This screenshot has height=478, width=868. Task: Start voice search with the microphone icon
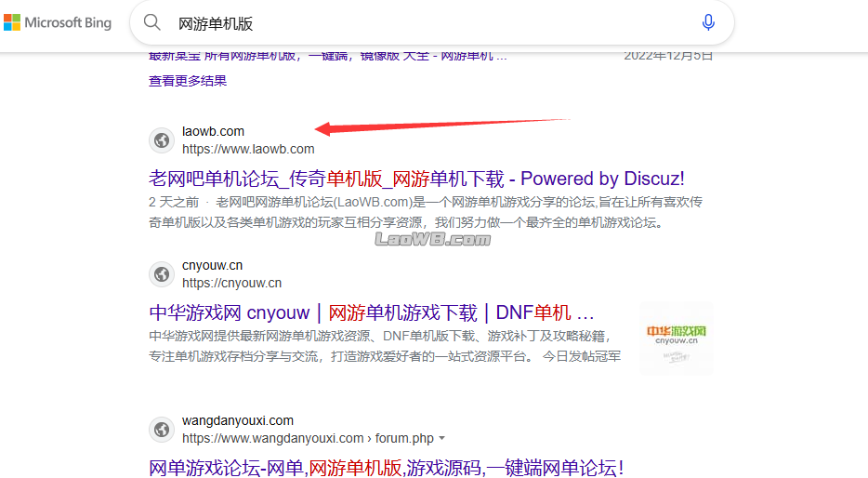tap(708, 22)
